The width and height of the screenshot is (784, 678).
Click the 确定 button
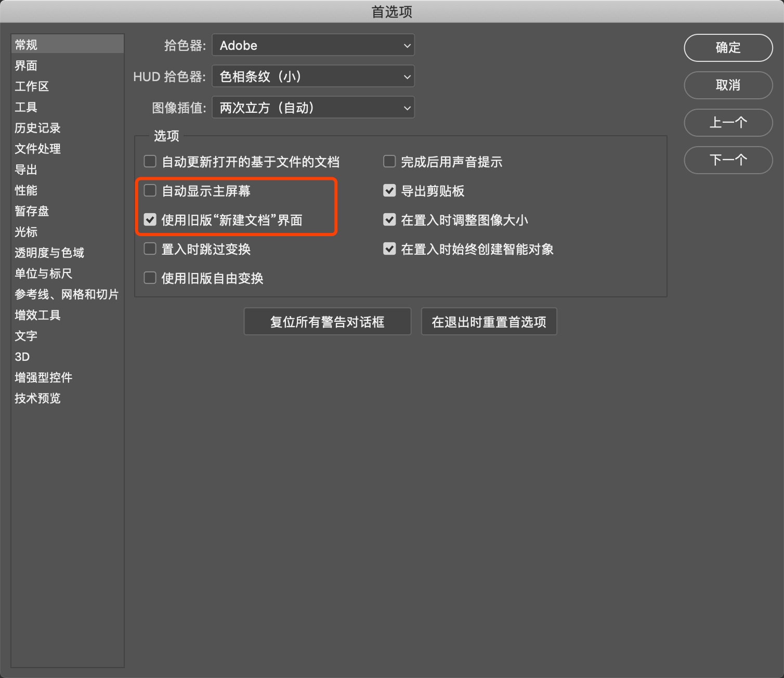[x=728, y=48]
